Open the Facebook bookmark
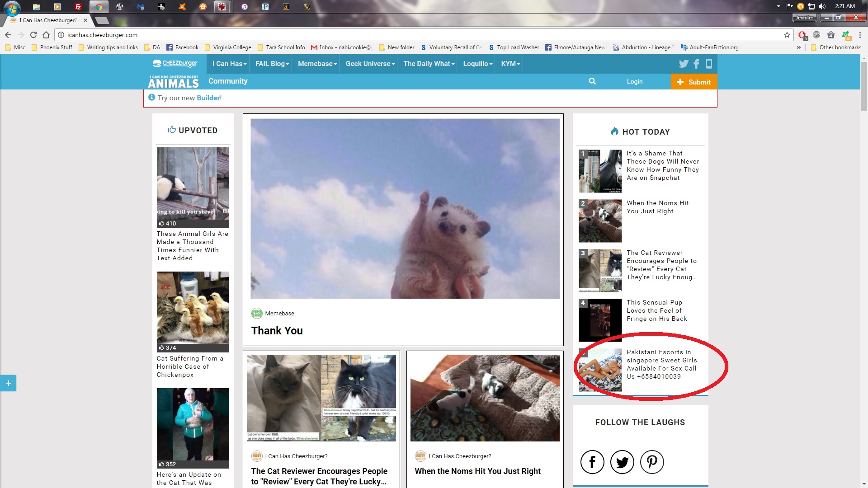The width and height of the screenshot is (868, 488). pyautogui.click(x=183, y=47)
